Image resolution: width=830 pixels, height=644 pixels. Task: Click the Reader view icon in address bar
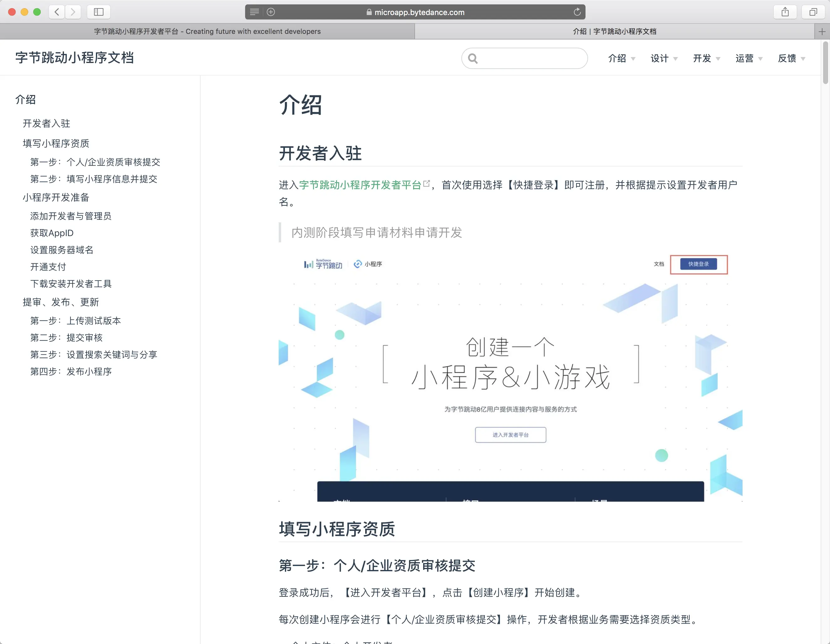pos(254,12)
